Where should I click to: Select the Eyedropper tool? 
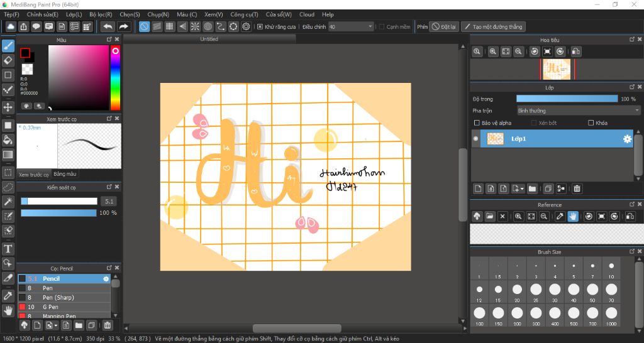8,295
